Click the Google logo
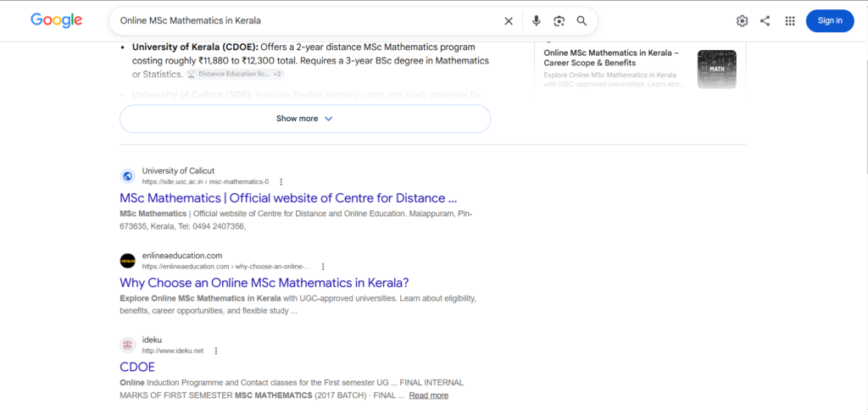This screenshot has height=410, width=868. pos(57,20)
